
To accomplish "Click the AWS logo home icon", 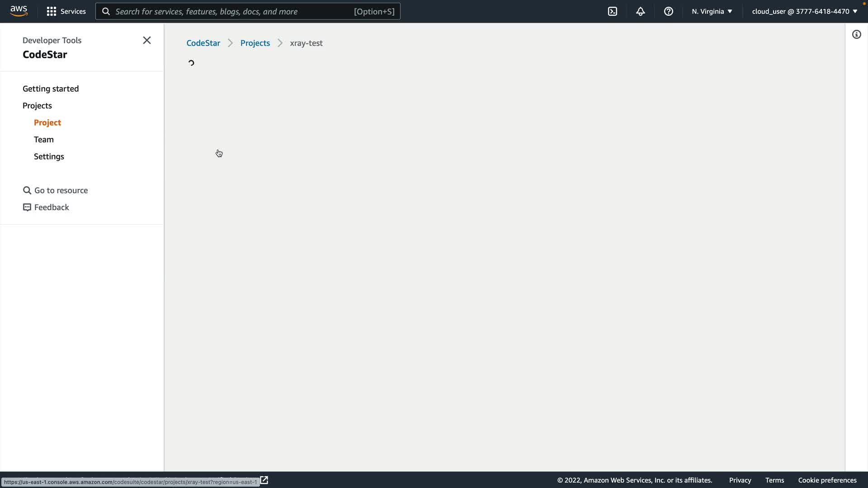I will pos(19,11).
